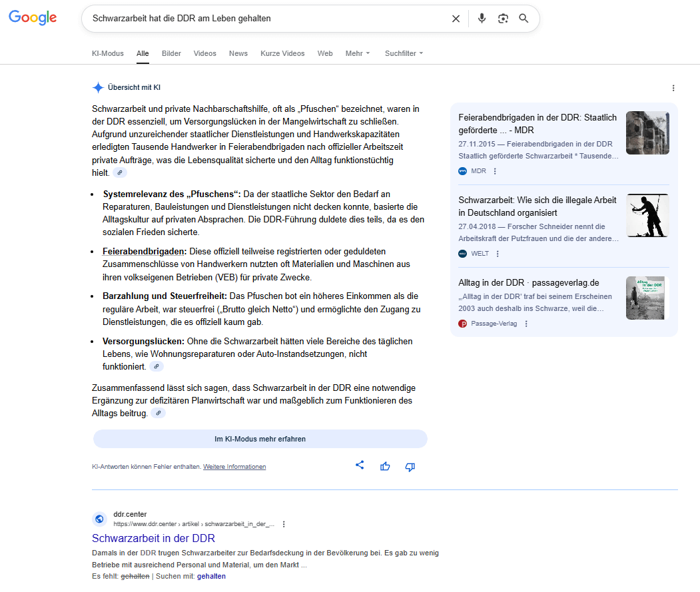Start voice search with microphone icon
This screenshot has width=700, height=592.
(x=482, y=19)
